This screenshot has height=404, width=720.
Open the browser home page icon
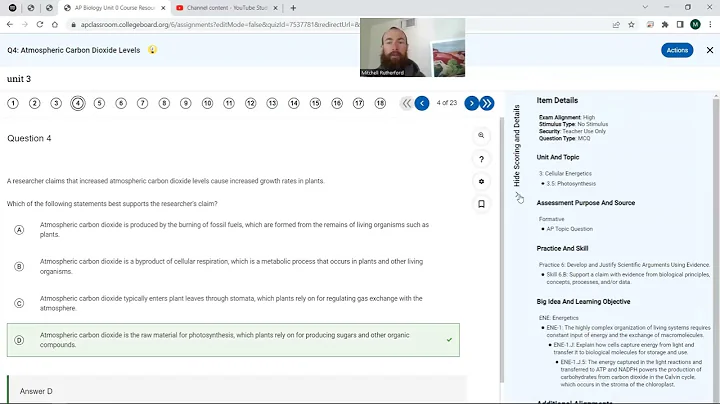55,24
